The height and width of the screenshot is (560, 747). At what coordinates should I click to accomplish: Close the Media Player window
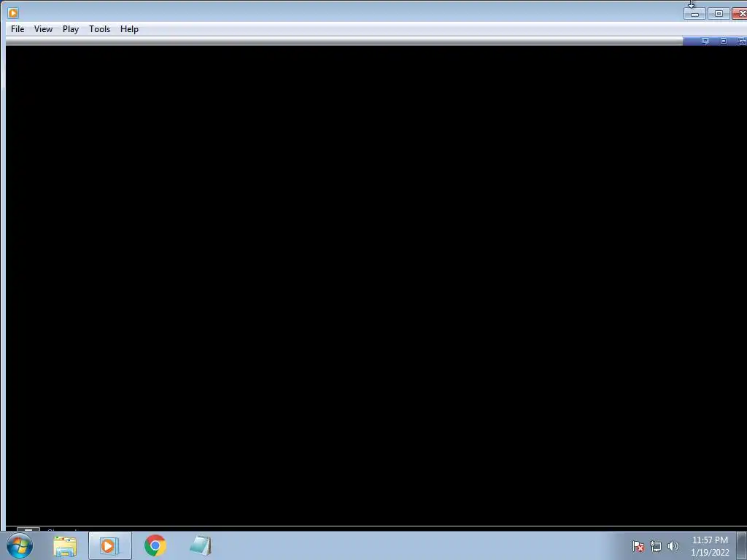(x=740, y=14)
